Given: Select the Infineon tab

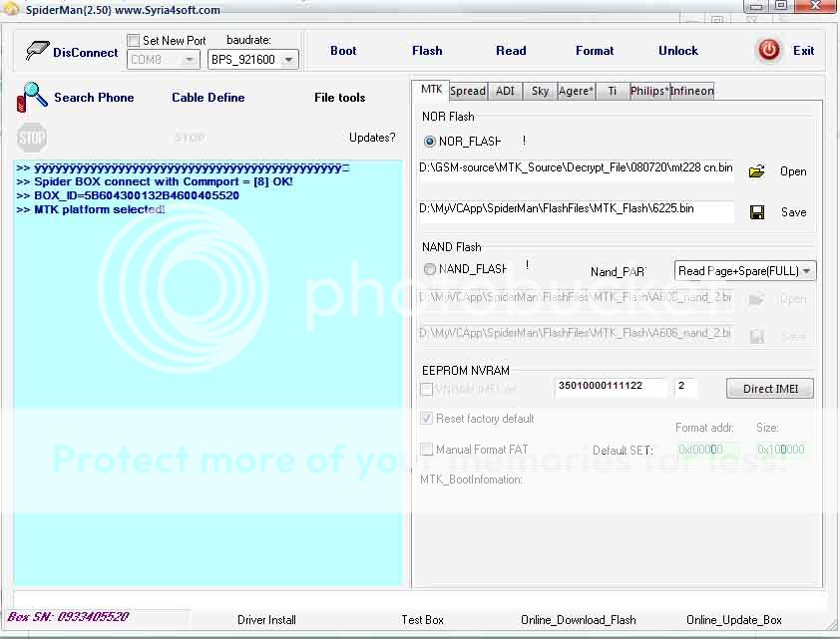Looking at the screenshot, I should (691, 91).
